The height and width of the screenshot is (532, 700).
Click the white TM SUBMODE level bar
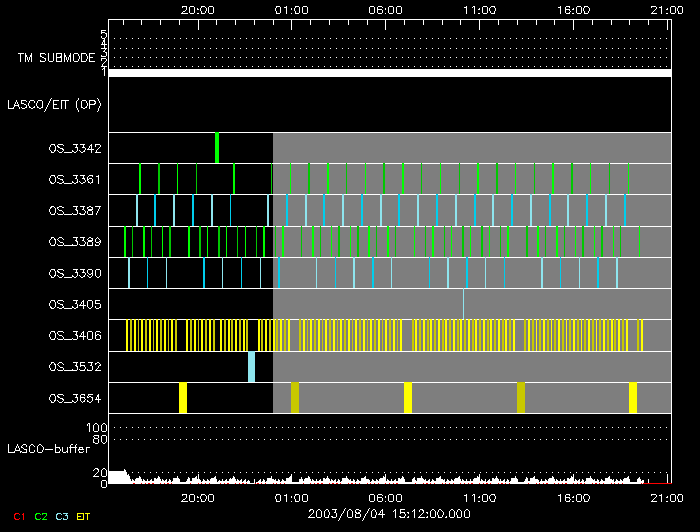pyautogui.click(x=389, y=73)
